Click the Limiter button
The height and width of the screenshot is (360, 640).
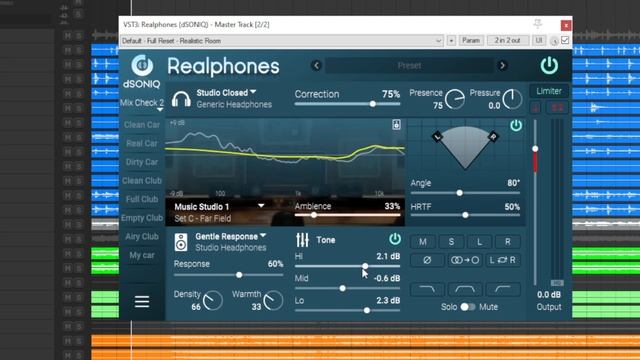(x=549, y=91)
